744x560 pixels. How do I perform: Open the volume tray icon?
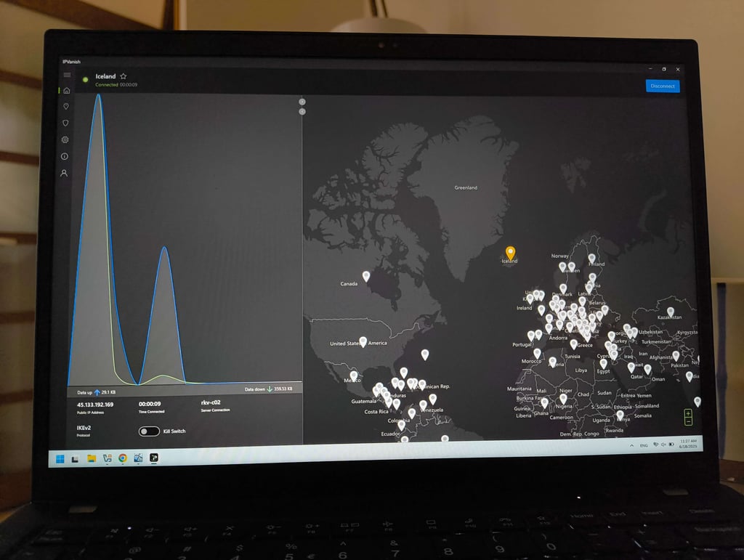[x=664, y=445]
